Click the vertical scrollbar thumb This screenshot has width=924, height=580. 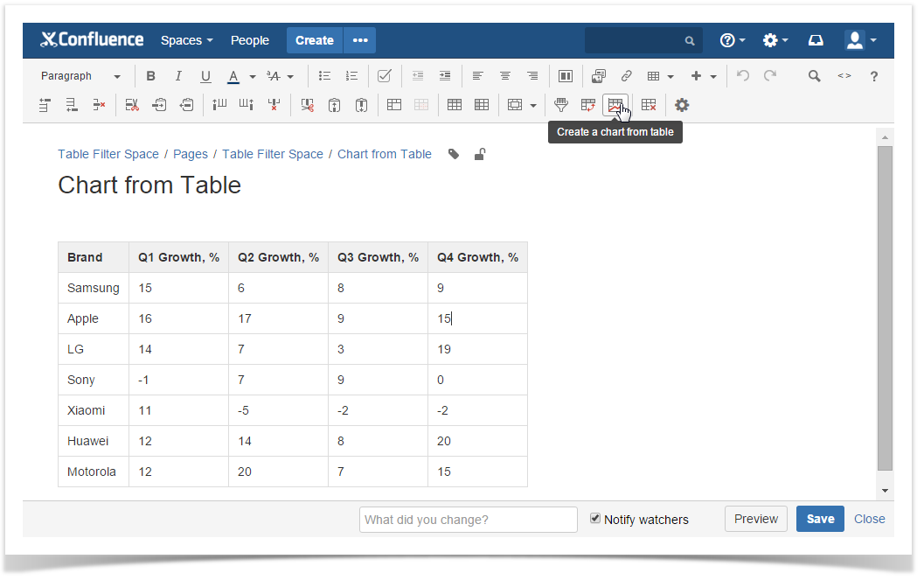(x=886, y=308)
